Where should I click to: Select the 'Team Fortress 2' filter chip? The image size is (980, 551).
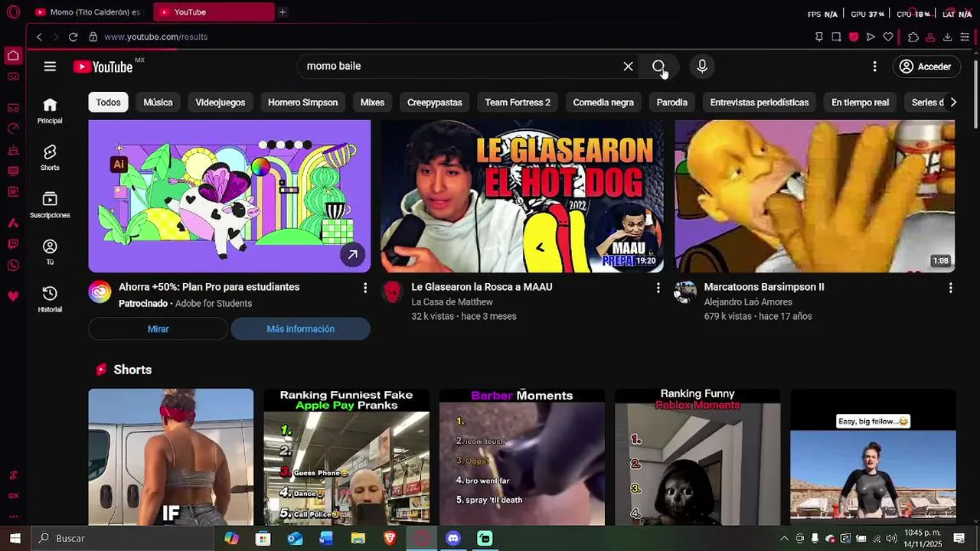pos(518,103)
